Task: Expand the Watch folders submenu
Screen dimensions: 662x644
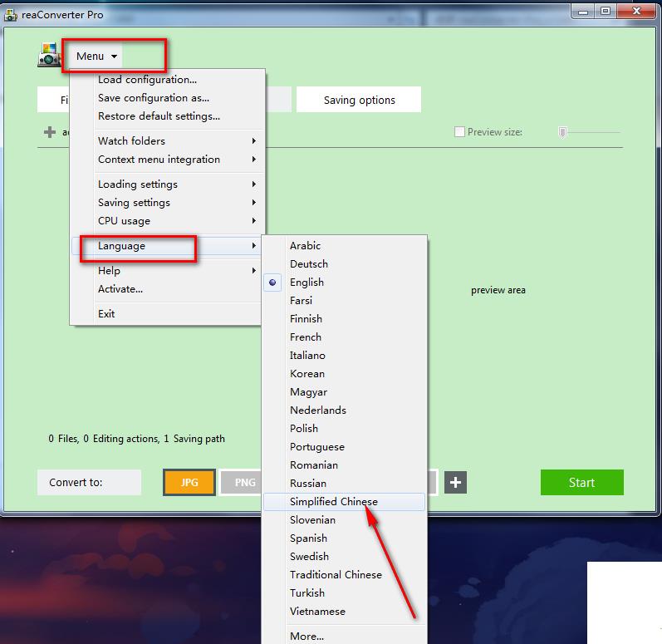Action: (x=167, y=141)
